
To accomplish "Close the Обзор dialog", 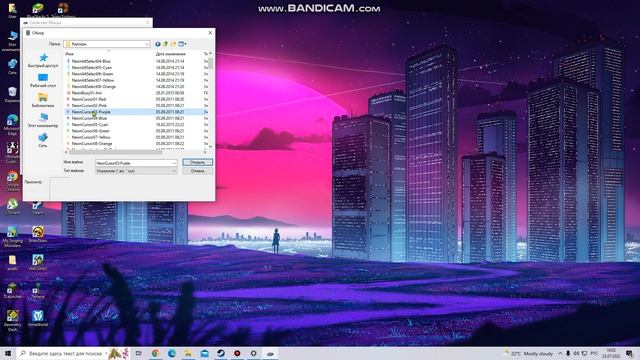I will (x=210, y=33).
